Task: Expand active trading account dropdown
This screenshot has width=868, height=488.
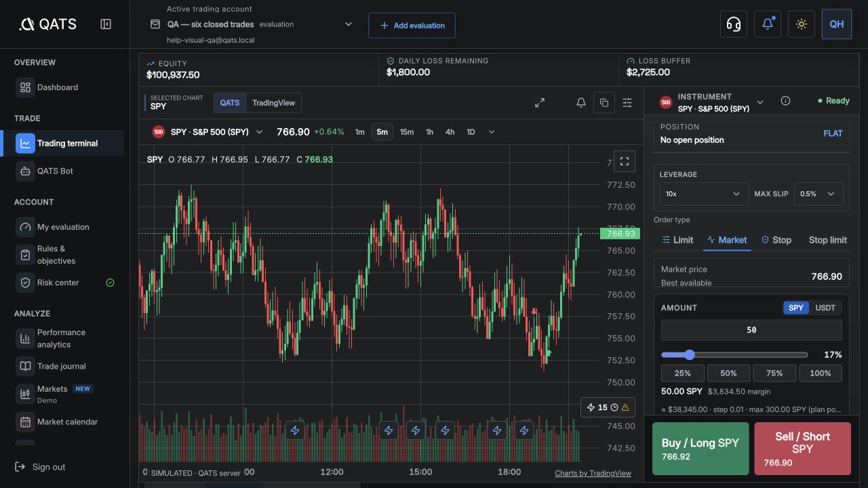Action: click(x=349, y=24)
